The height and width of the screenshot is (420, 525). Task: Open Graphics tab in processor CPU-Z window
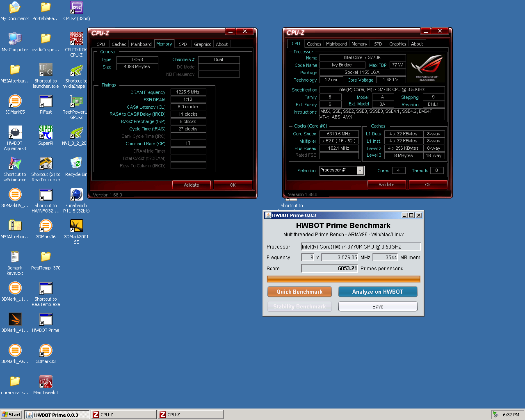click(x=398, y=44)
